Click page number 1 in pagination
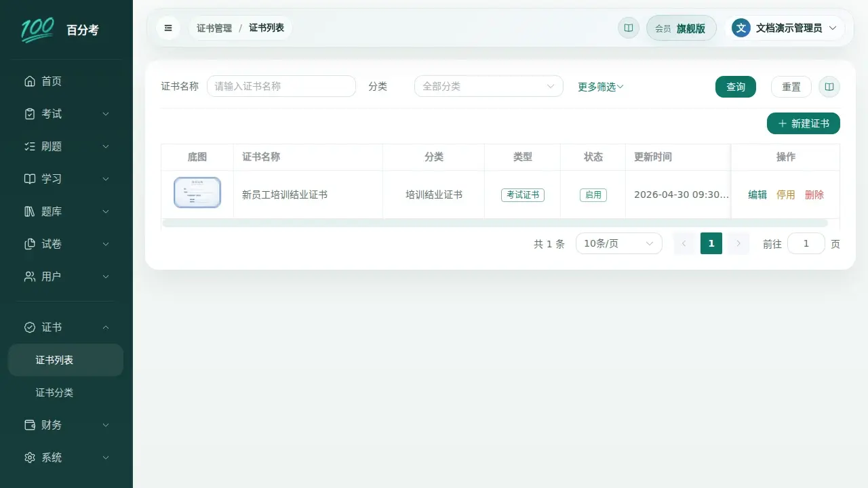868x488 pixels. (711, 243)
